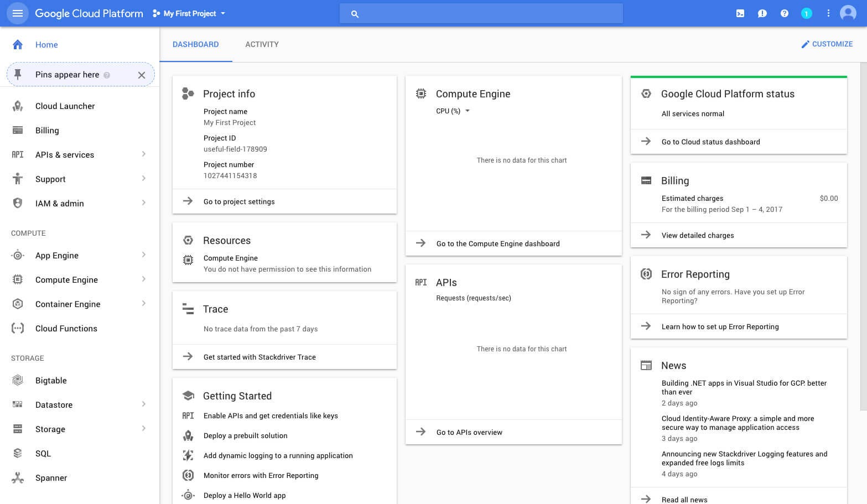
Task: Open the hamburger navigation menu
Action: click(18, 13)
